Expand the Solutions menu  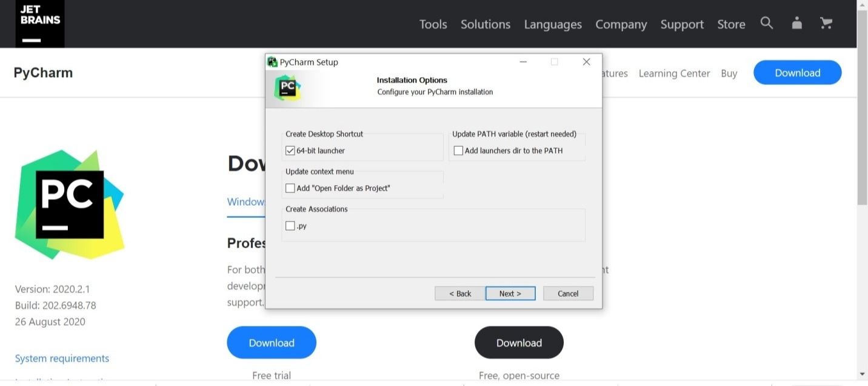click(485, 24)
